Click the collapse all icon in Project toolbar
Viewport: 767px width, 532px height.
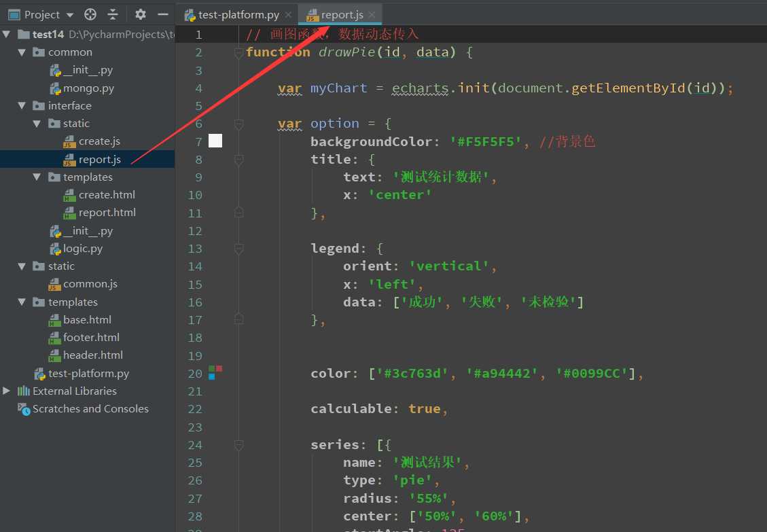(x=113, y=15)
